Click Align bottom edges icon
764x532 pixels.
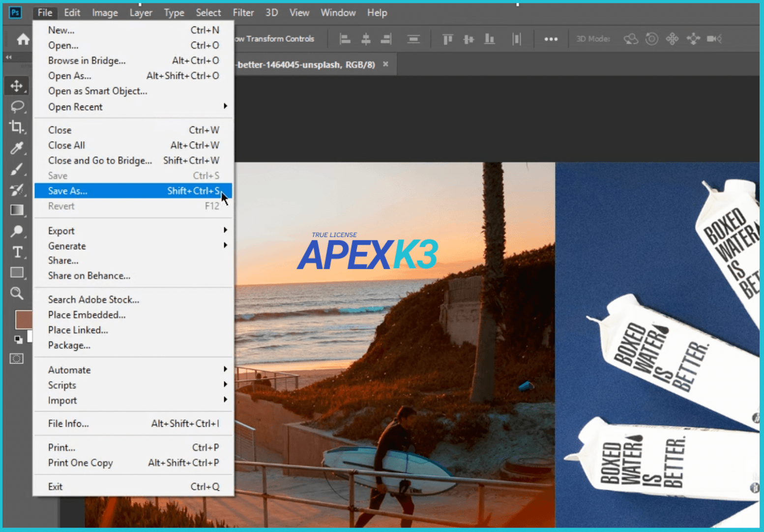point(489,39)
